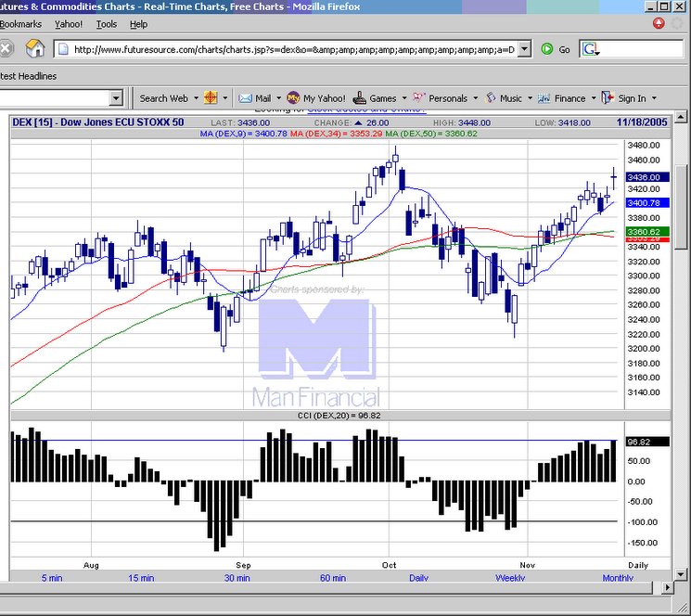The height and width of the screenshot is (616, 691).
Task: Click the Games joystick icon
Action: tap(360, 97)
